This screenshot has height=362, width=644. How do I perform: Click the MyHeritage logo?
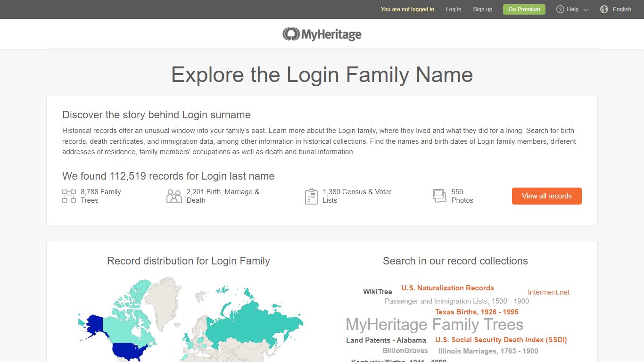(322, 33)
